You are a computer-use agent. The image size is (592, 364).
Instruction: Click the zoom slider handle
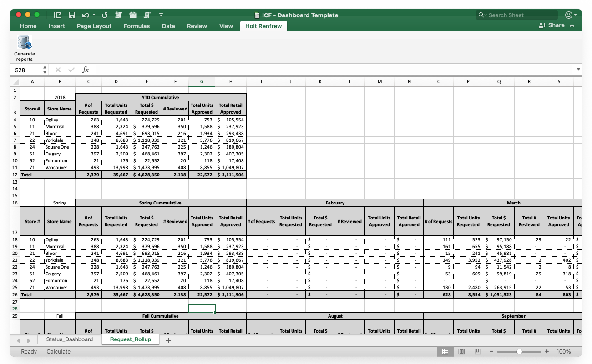click(519, 352)
